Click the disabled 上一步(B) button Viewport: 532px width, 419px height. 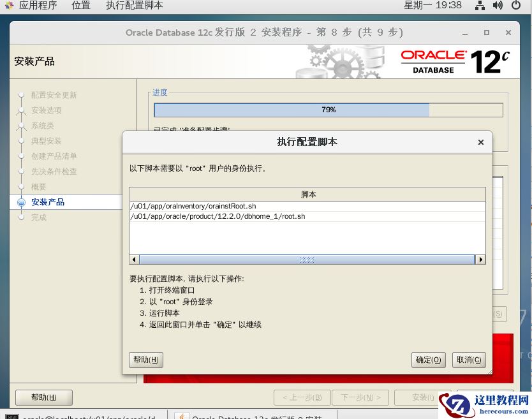[x=302, y=397]
